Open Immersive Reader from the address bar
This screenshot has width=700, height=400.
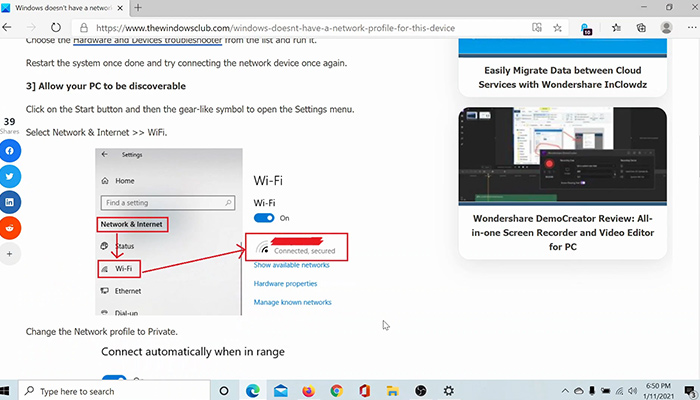coord(537,28)
